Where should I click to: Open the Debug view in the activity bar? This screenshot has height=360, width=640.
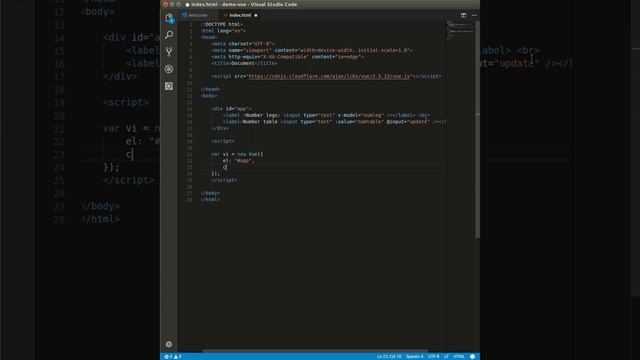point(169,69)
